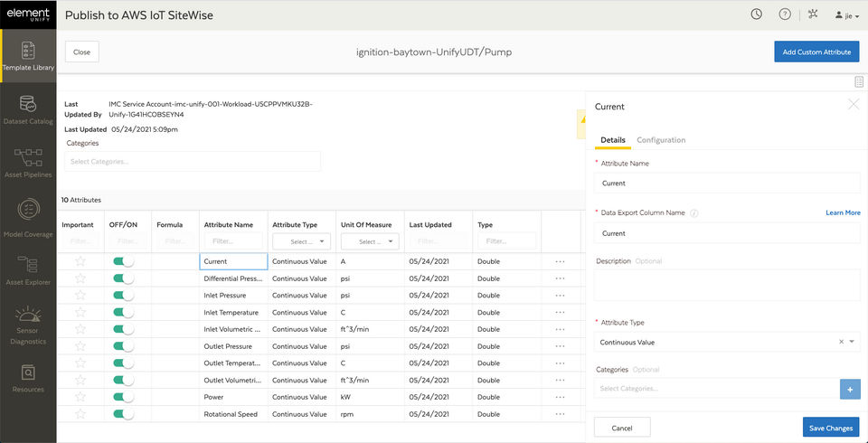Image resolution: width=868 pixels, height=443 pixels.
Task: Star the Inlet Temperature attribute
Action: [x=80, y=312]
